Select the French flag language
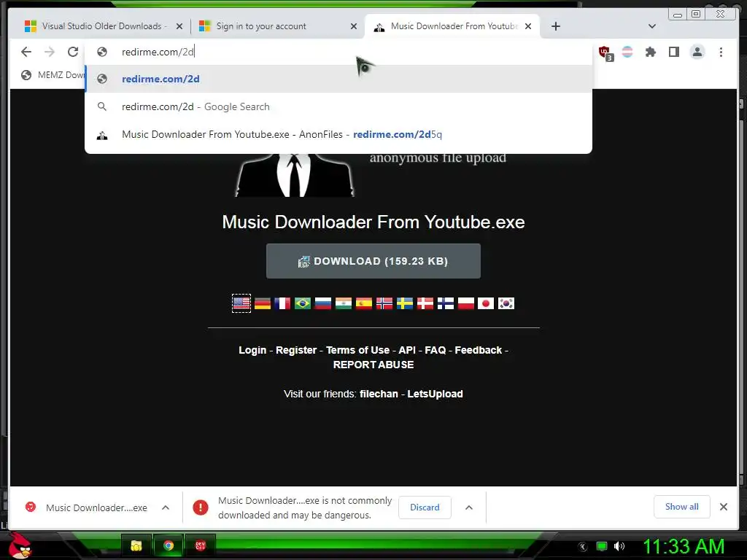747x560 pixels. pyautogui.click(x=282, y=303)
